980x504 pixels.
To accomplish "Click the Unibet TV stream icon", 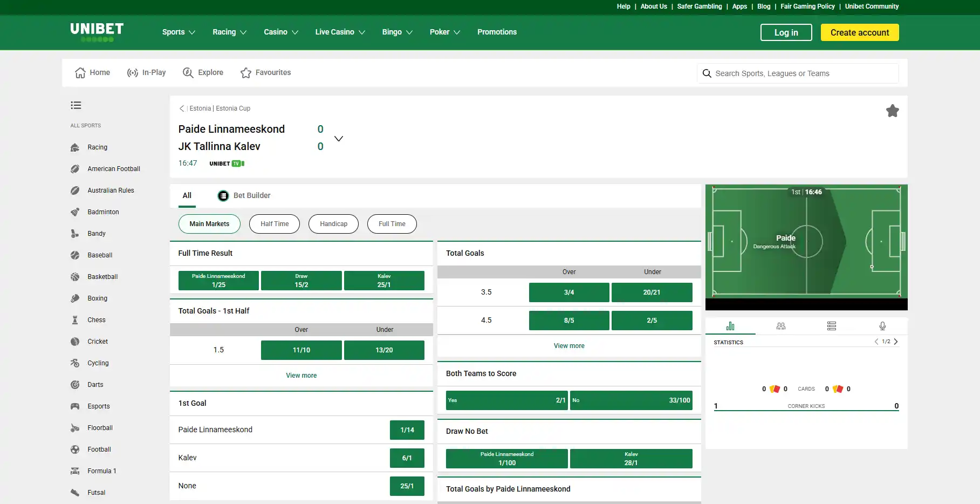I will tap(227, 164).
